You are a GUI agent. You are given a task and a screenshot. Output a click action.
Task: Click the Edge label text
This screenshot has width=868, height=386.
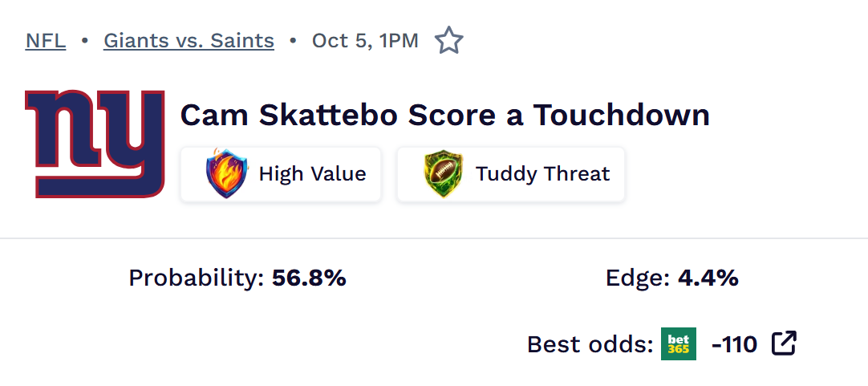638,278
